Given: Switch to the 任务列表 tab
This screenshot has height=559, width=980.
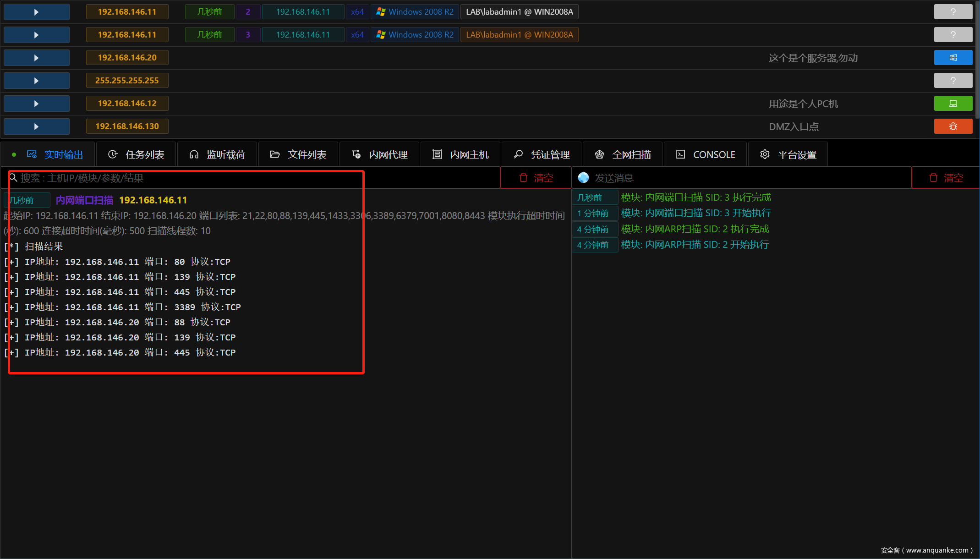Looking at the screenshot, I should pos(136,155).
